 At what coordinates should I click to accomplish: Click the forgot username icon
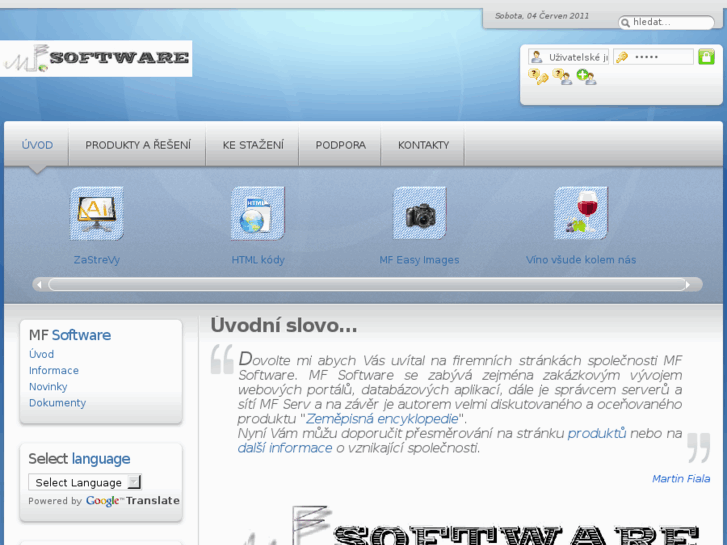click(x=562, y=77)
